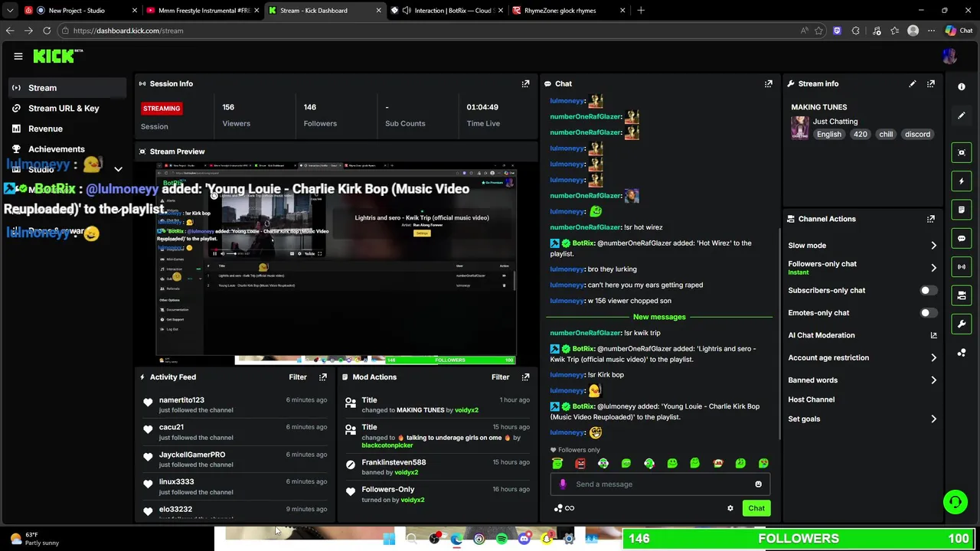The image size is (980, 551).
Task: Expand Set goals options
Action: point(933,419)
